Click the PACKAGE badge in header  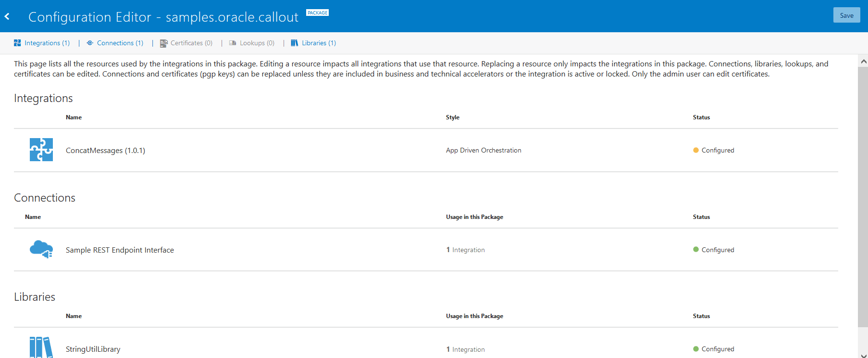[x=318, y=13]
